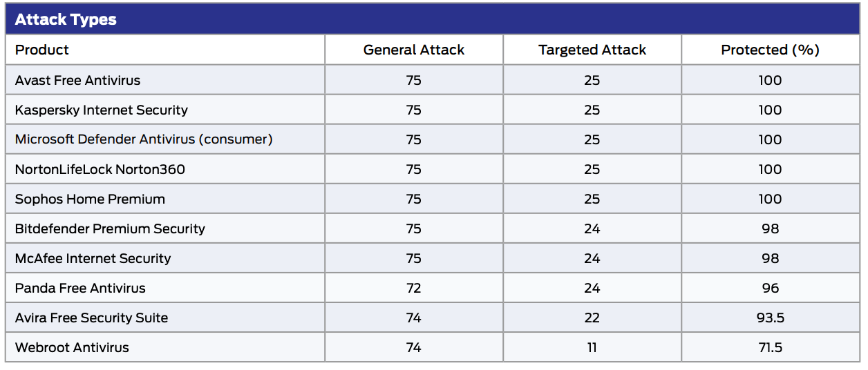The width and height of the screenshot is (868, 370).
Task: Select Panda's General Attack value 72
Action: (413, 288)
